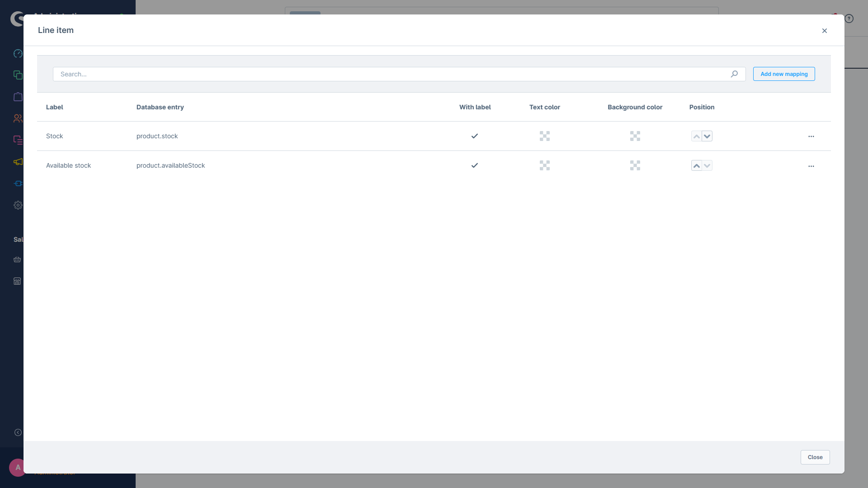Click the Background color column header
The image size is (868, 488).
[x=635, y=107]
